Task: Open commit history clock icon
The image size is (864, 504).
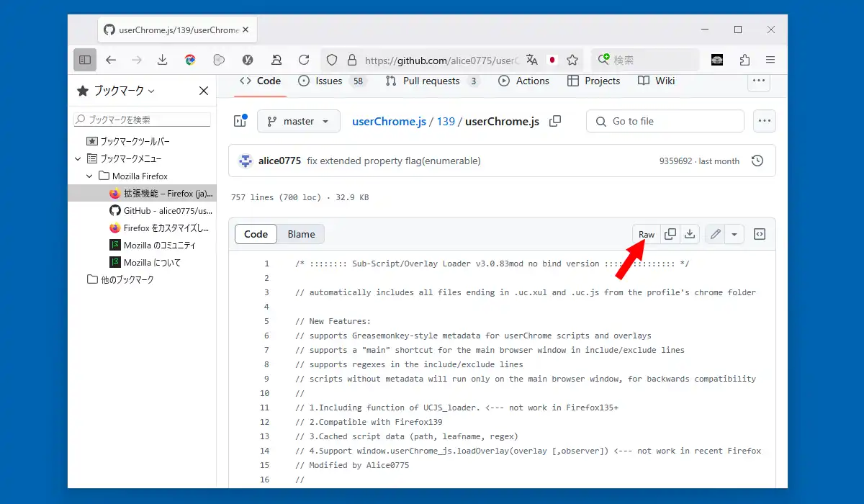Action: (x=757, y=161)
